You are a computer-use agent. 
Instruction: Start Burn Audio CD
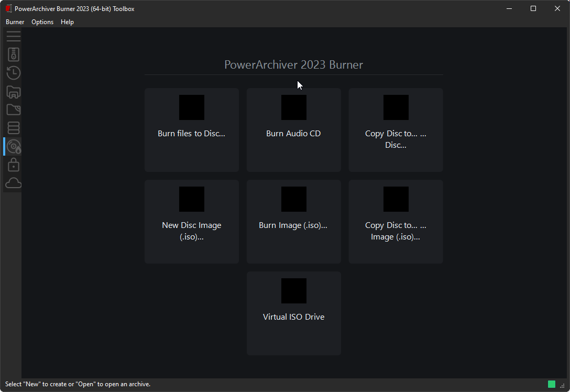[294, 130]
